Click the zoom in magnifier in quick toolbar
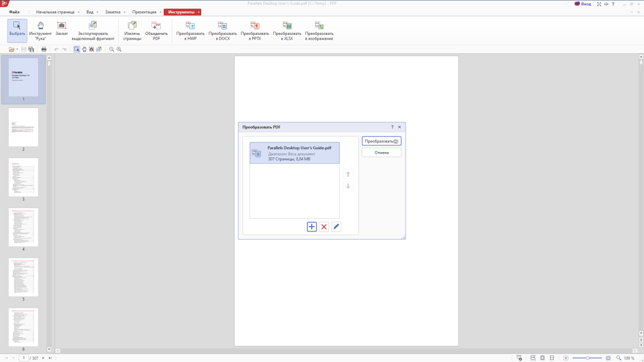Screen dimensions: 644x362 click(119, 49)
